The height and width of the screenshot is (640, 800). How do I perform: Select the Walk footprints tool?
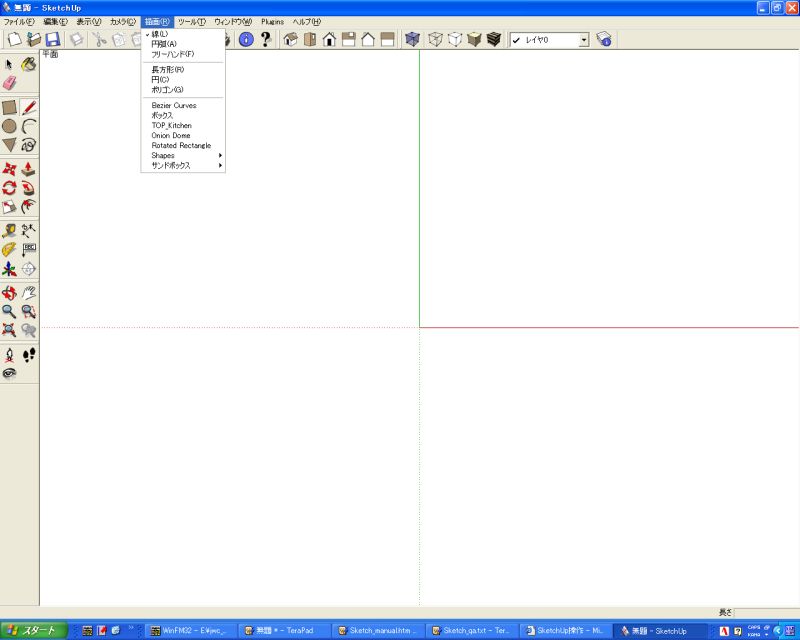(x=29, y=355)
